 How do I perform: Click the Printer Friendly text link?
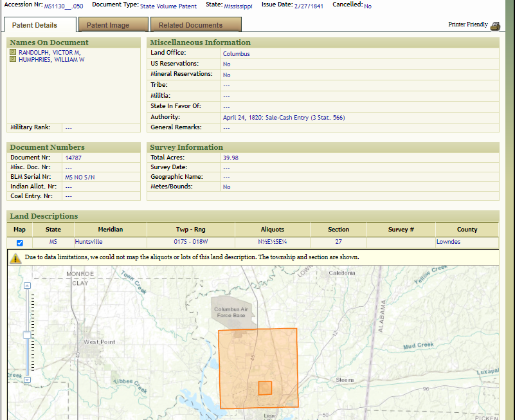467,24
